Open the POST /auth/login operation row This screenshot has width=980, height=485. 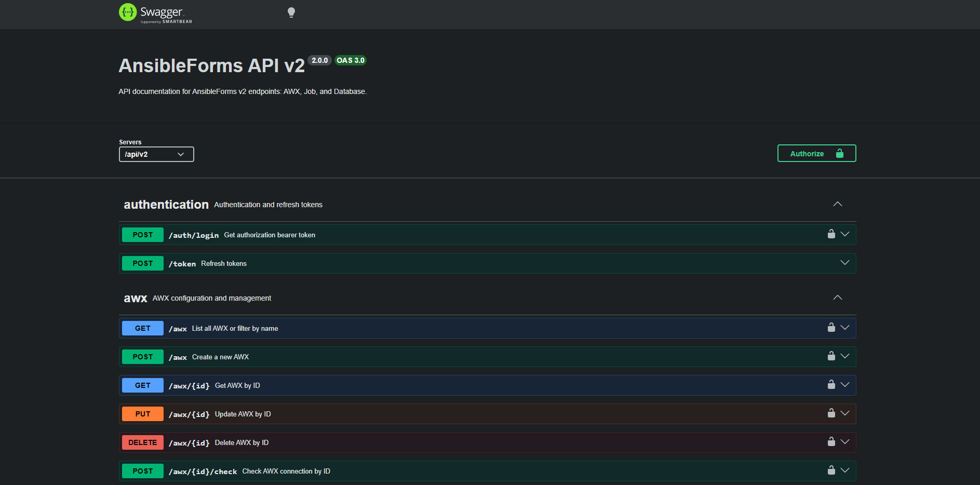467,234
